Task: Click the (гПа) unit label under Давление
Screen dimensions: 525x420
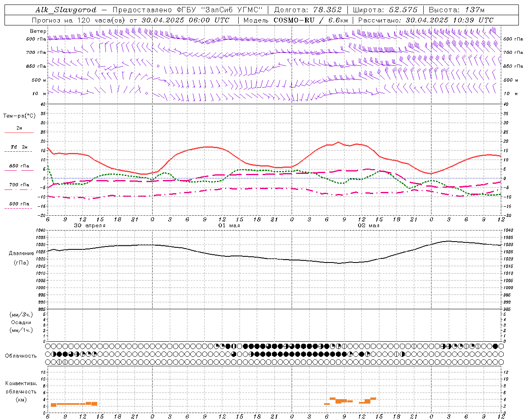Action: tap(21, 263)
